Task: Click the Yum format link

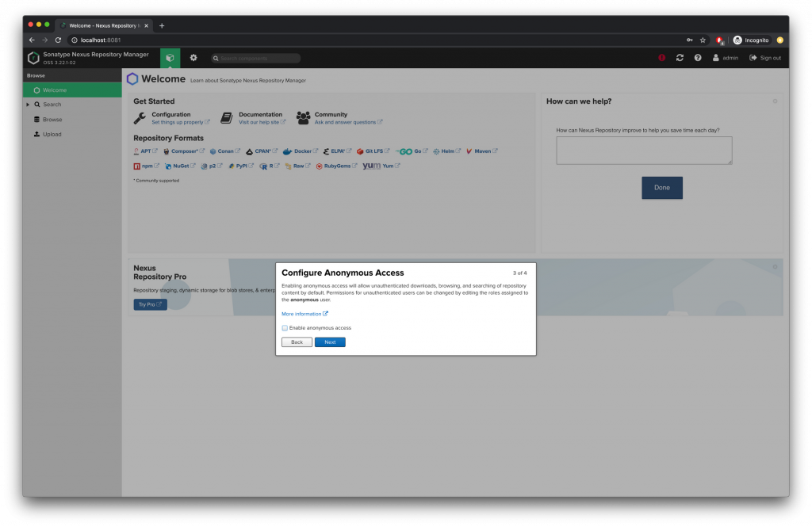Action: coord(381,166)
